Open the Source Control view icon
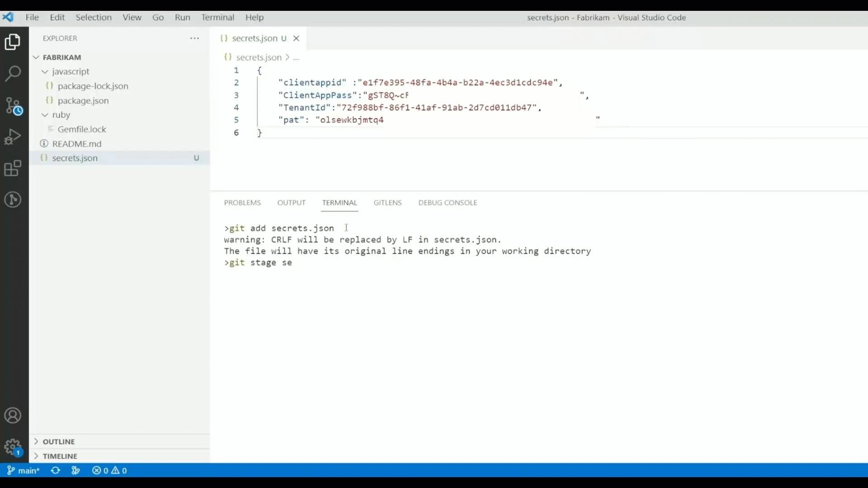Viewport: 868px width, 488px height. coord(14,106)
